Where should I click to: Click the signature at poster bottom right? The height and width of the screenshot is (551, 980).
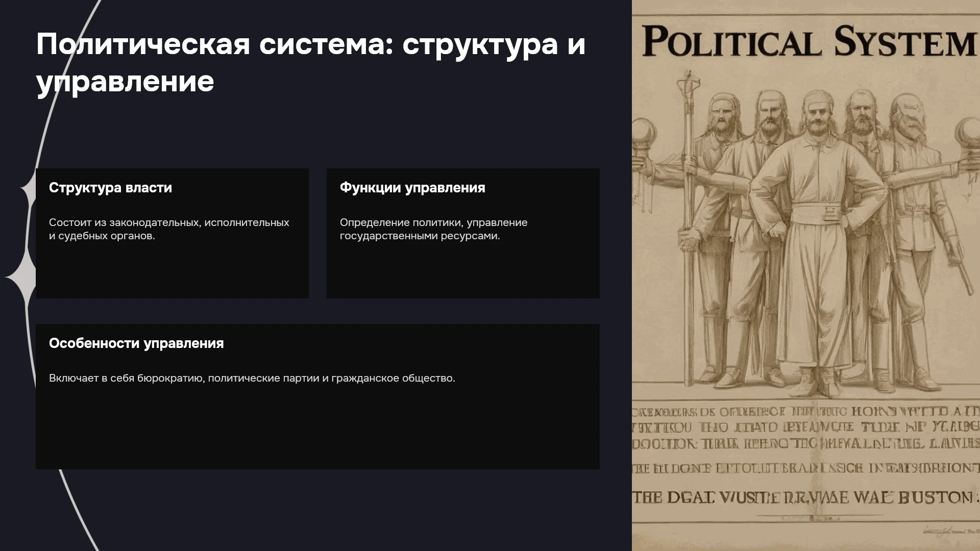pyautogui.click(x=950, y=532)
